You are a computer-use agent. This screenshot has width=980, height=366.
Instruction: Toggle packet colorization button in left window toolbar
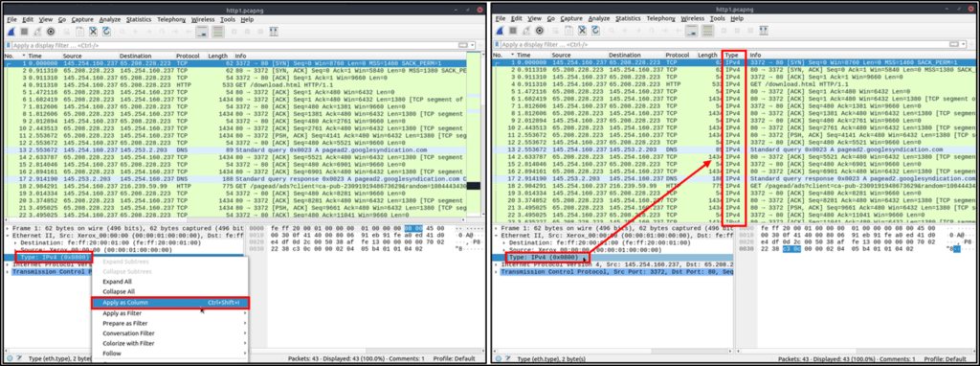[218, 32]
